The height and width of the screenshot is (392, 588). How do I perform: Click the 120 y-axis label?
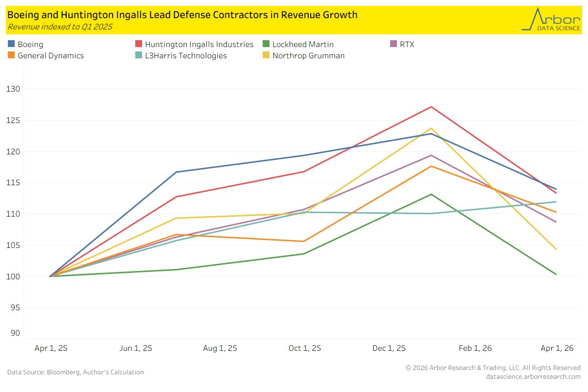[13, 151]
